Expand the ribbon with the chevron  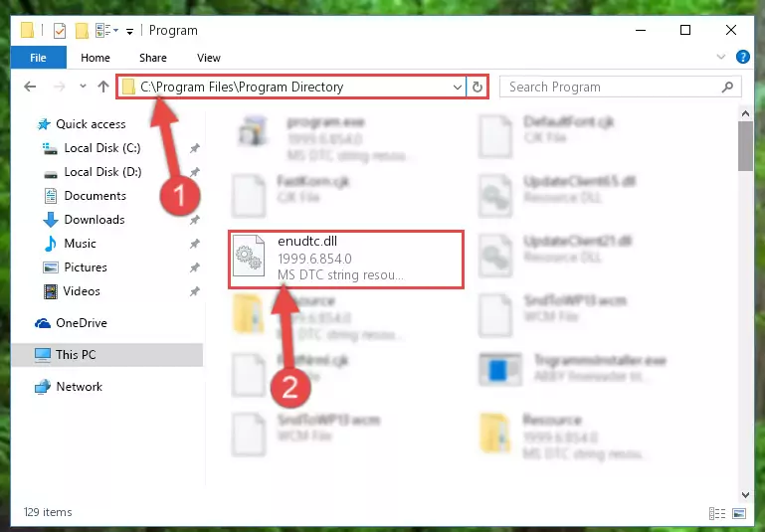[720, 57]
